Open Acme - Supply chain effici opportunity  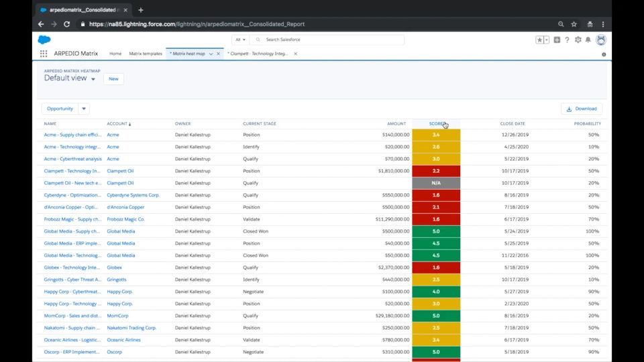tap(72, 135)
